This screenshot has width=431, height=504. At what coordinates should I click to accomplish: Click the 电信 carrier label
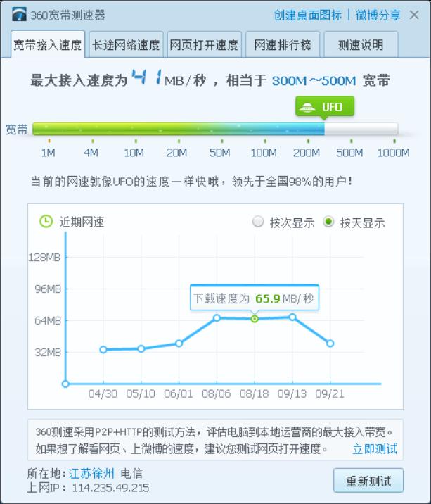131,473
